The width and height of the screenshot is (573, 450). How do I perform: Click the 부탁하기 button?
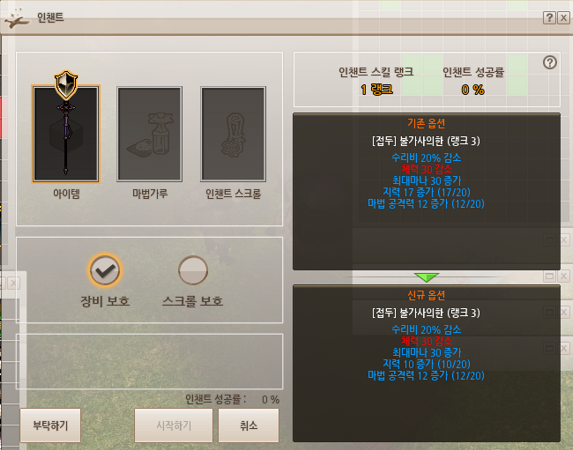point(50,426)
